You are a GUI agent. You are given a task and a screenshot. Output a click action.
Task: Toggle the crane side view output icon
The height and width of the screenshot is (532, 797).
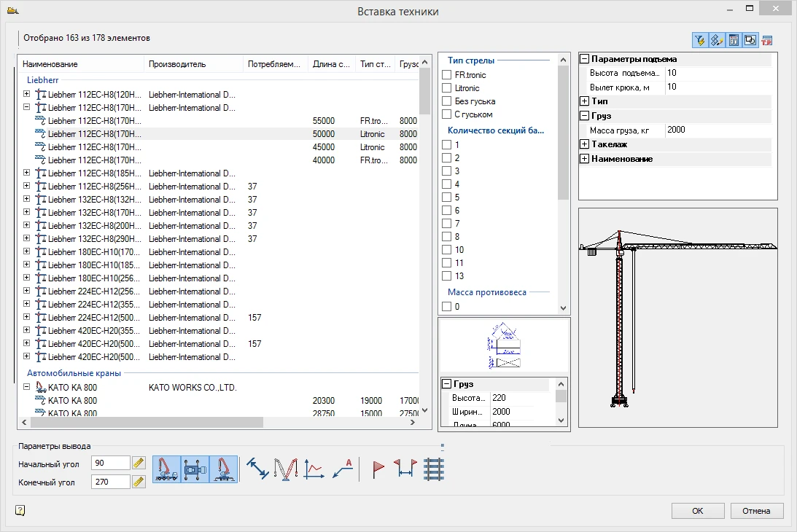[166, 469]
